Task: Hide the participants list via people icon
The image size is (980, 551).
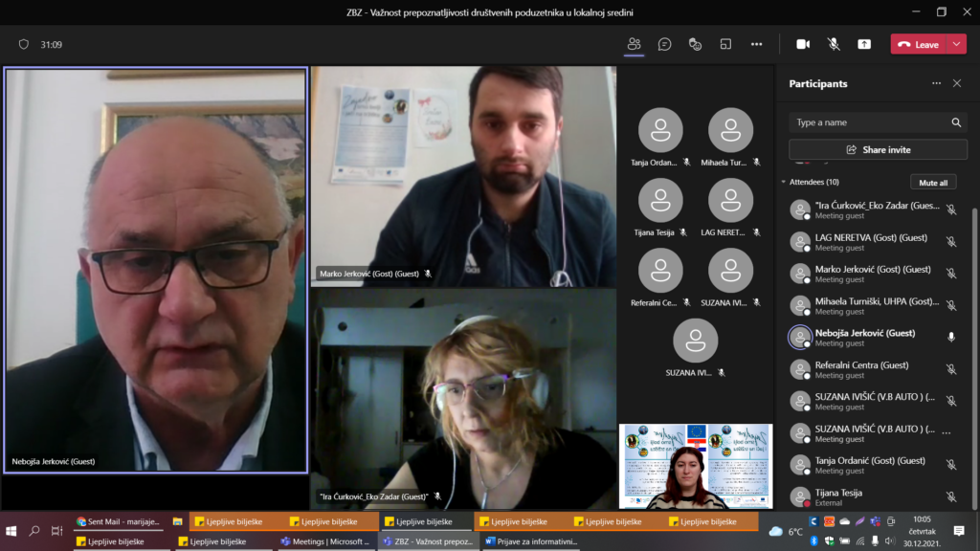Action: coord(634,44)
